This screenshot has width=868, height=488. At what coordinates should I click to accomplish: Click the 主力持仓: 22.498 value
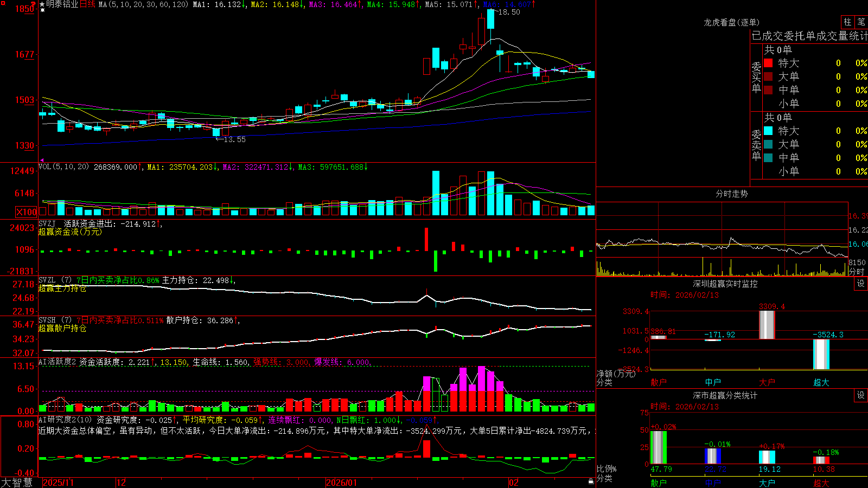point(196,280)
